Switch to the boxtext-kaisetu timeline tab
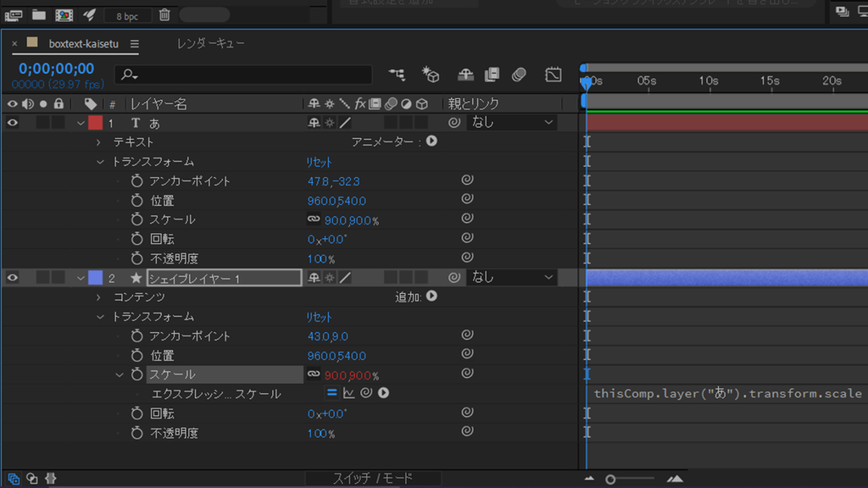This screenshot has height=488, width=868. point(84,44)
